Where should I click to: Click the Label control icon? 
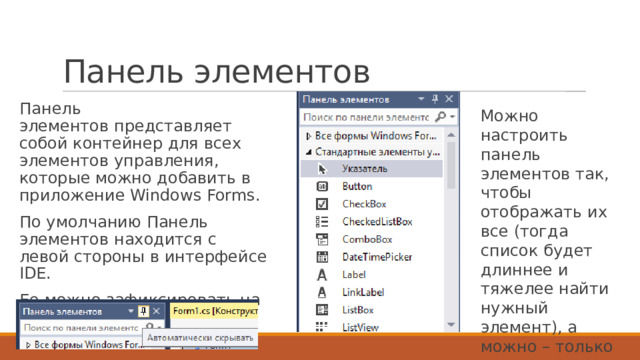click(x=322, y=275)
